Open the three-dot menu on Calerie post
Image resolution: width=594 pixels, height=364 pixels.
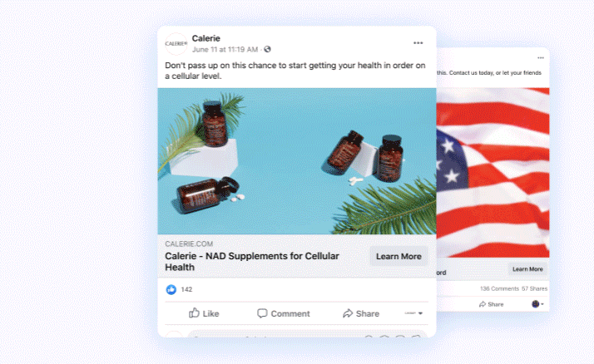pyautogui.click(x=418, y=43)
